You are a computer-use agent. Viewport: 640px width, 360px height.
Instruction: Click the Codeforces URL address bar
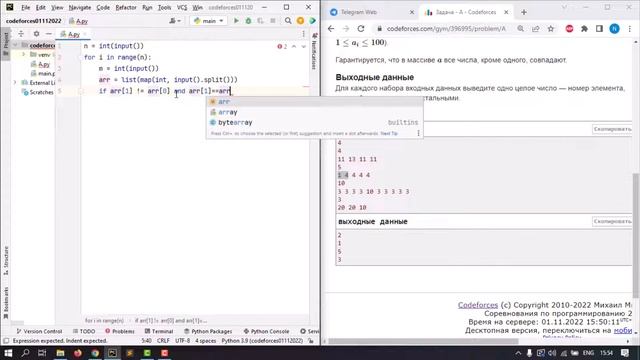[446, 29]
